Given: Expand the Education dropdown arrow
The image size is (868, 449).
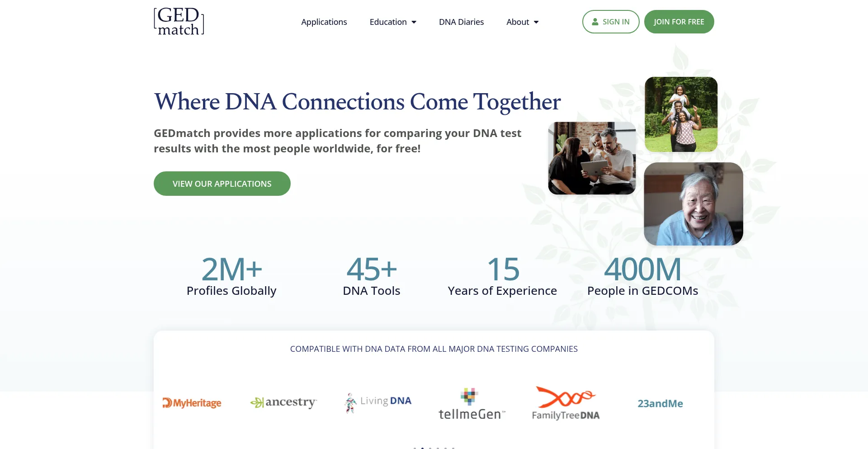Looking at the screenshot, I should tap(414, 22).
